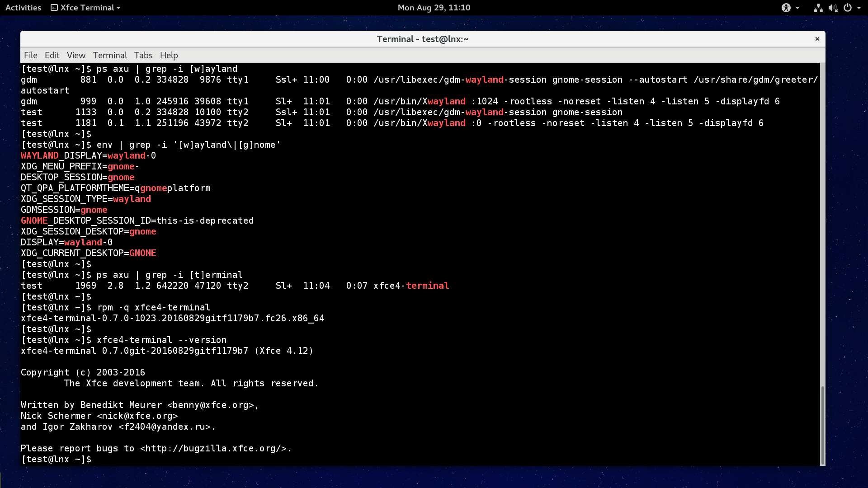Expand the Xfce Terminal app menu arrow

(x=118, y=8)
